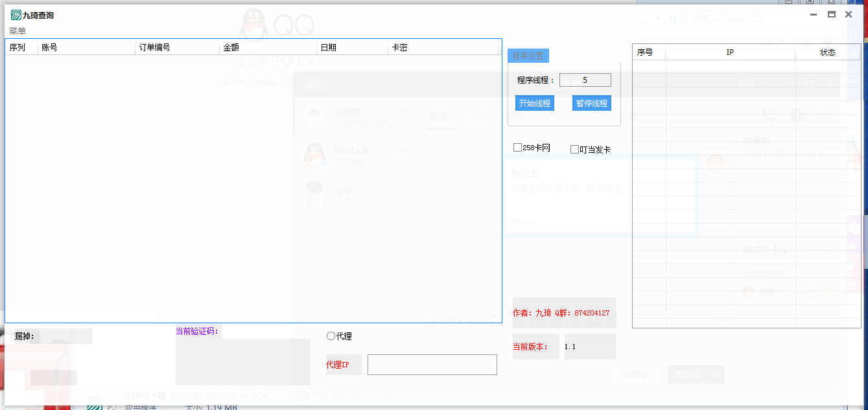
Task: Enable the 叮当发卡 checkbox
Action: click(x=574, y=149)
